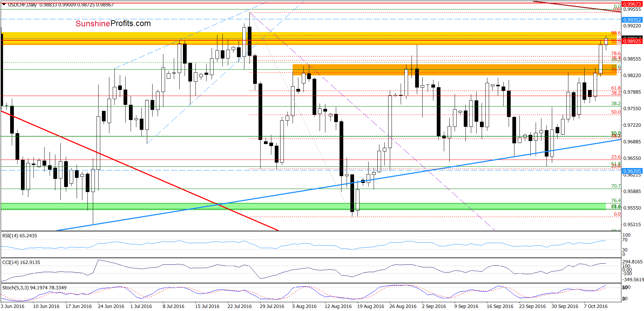The width and height of the screenshot is (644, 311).
Task: Click the USDCHF,Daily chart title text
Action: click(23, 5)
